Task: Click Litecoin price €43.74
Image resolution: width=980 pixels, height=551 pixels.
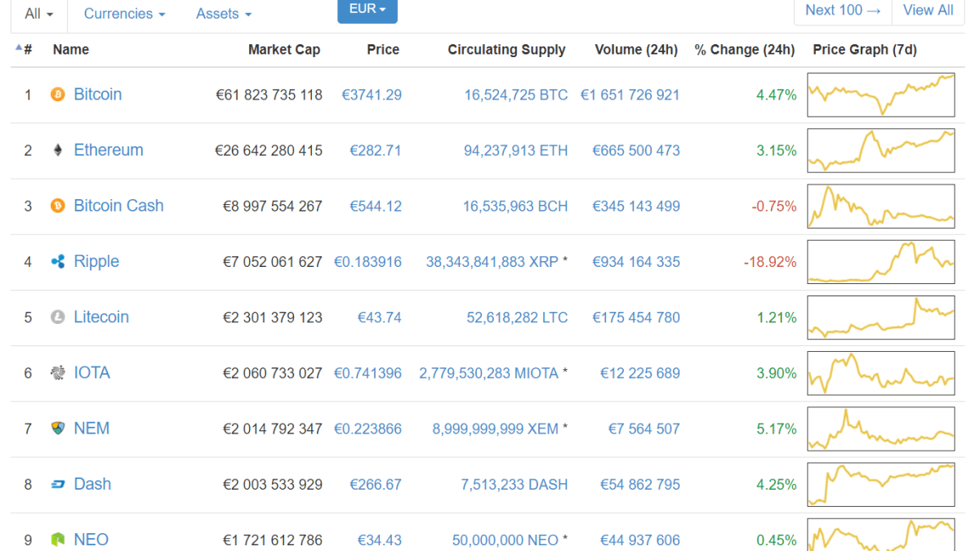Action: pyautogui.click(x=380, y=318)
